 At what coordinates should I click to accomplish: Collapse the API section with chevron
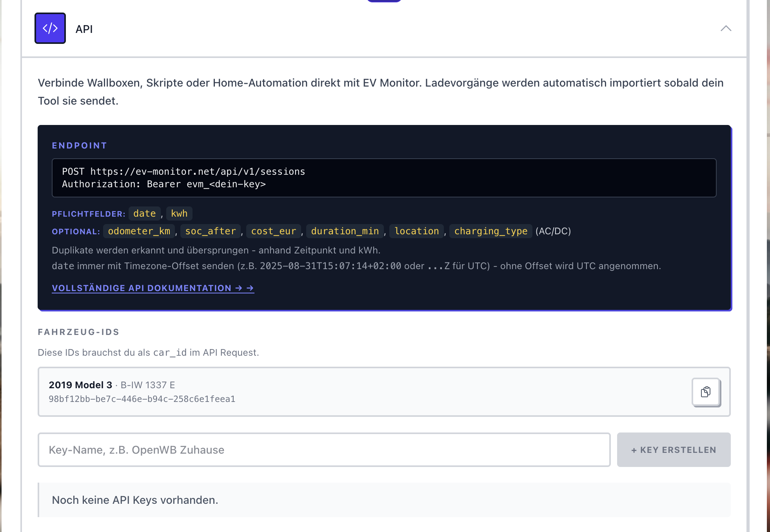(x=726, y=28)
